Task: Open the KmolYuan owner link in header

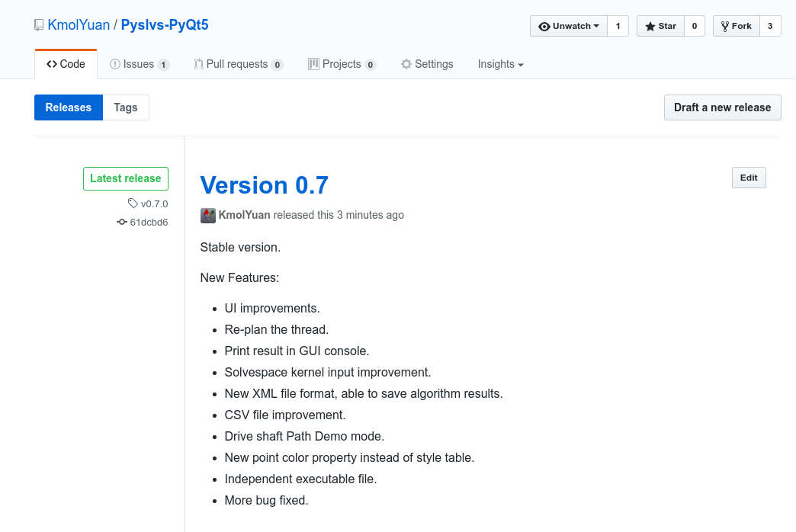Action: pyautogui.click(x=79, y=25)
